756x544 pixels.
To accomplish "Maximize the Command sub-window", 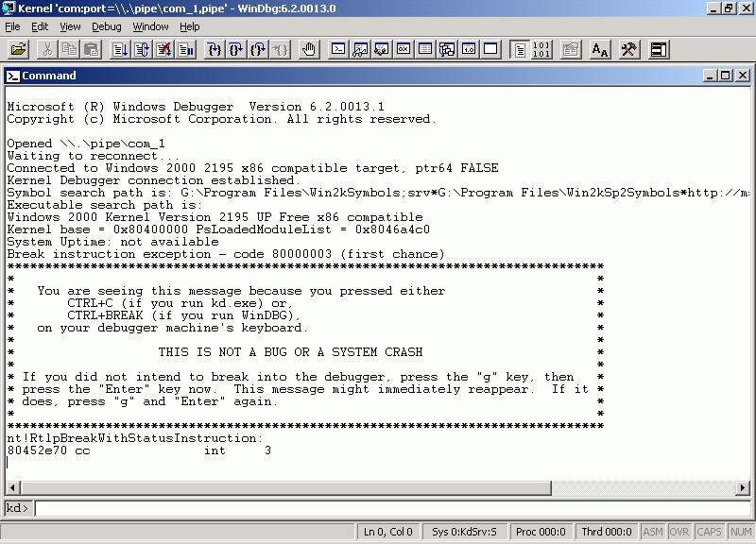I will coord(726,76).
